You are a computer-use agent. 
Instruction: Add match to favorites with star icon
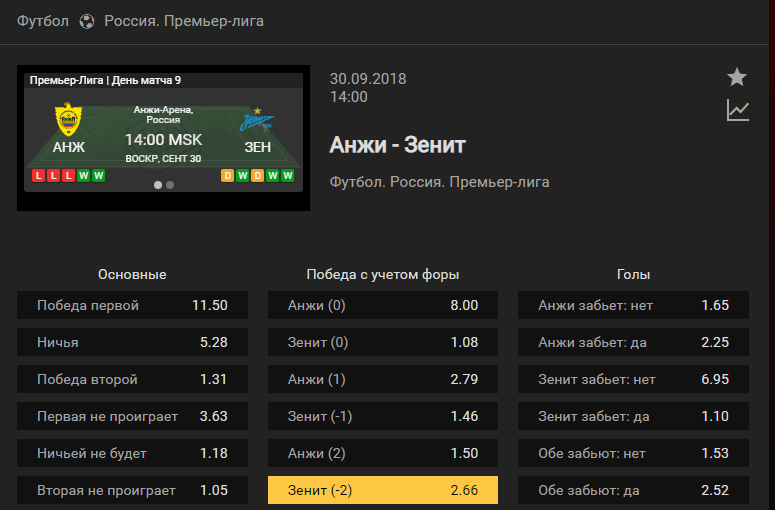[736, 77]
